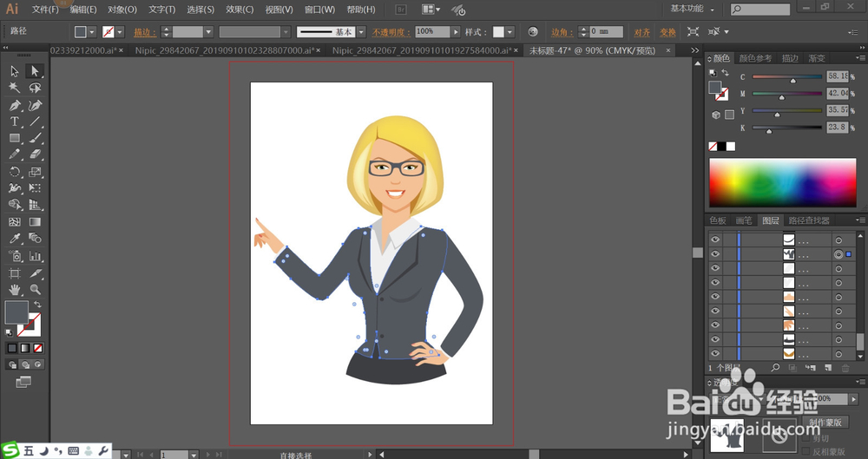Click the 制作蒙版 button

pos(825,423)
